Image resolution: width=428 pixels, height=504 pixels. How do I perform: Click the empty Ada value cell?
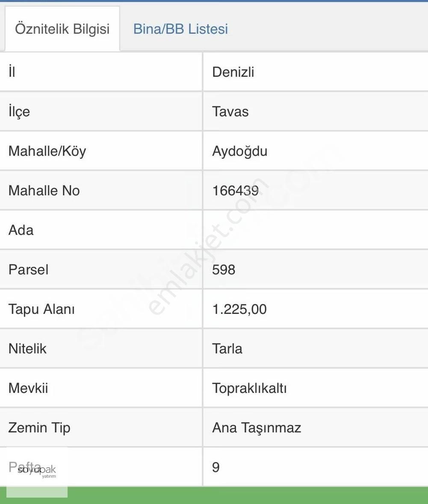click(x=299, y=230)
